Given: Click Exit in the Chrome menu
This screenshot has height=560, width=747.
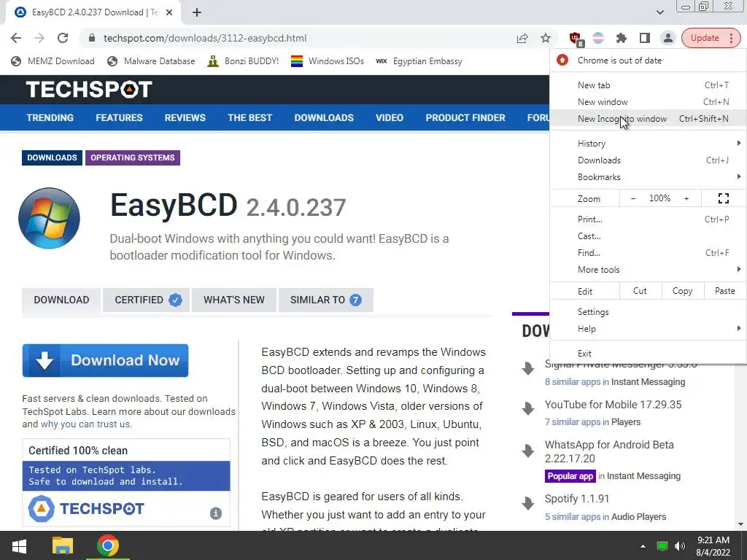Looking at the screenshot, I should 648,354.
